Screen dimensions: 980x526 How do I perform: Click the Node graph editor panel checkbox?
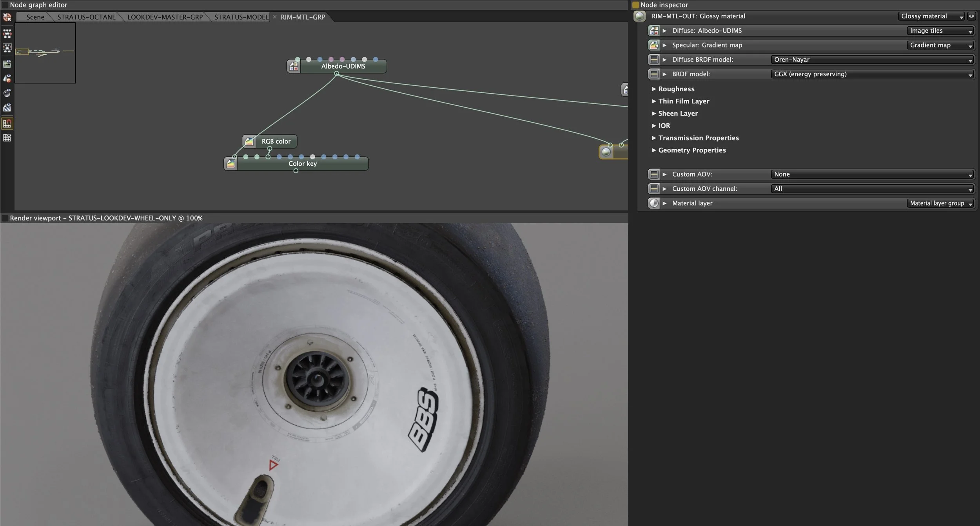pyautogui.click(x=5, y=5)
